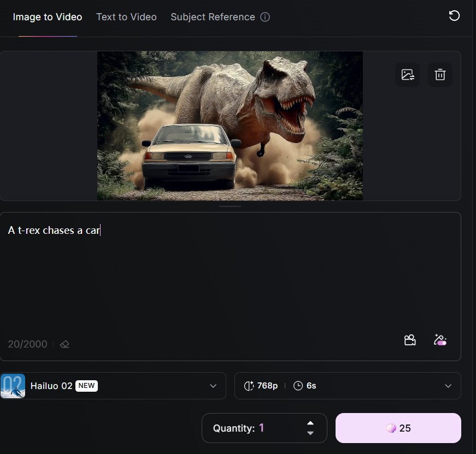The height and width of the screenshot is (454, 476).
Task: Open the Text to Video tab
Action: [126, 17]
